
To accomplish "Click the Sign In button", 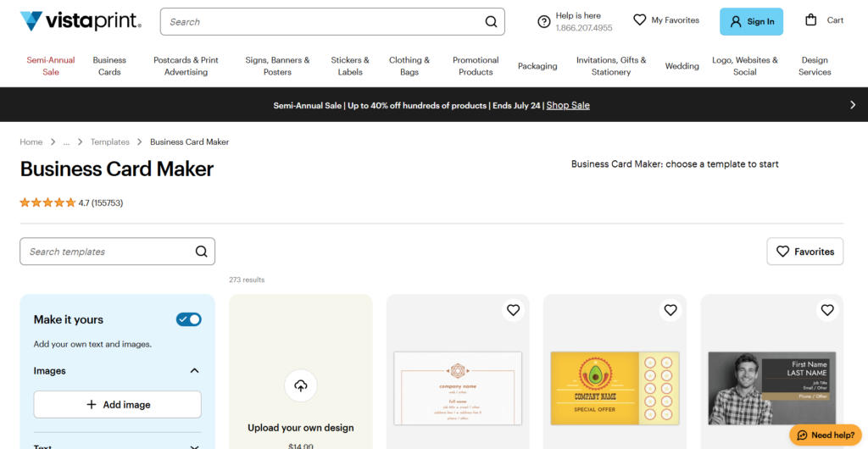I will (751, 21).
